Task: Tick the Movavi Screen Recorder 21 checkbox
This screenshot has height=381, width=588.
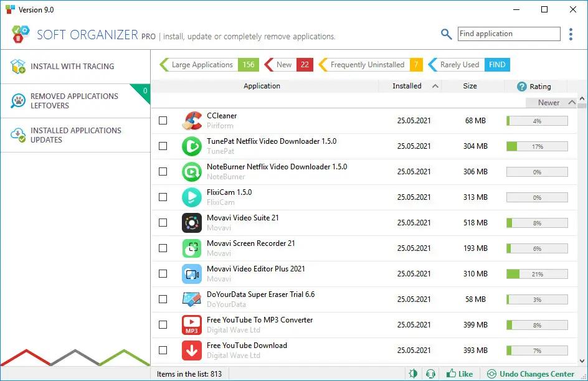Action: click(163, 248)
